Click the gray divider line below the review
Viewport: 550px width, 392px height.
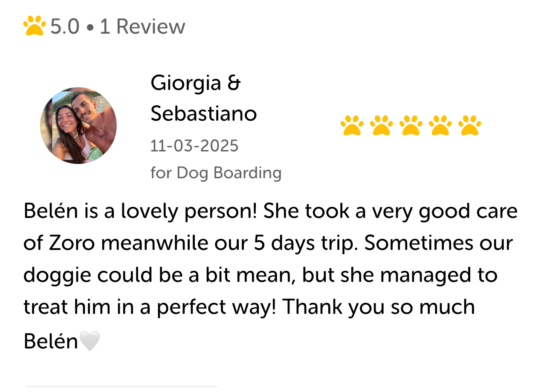(x=122, y=386)
